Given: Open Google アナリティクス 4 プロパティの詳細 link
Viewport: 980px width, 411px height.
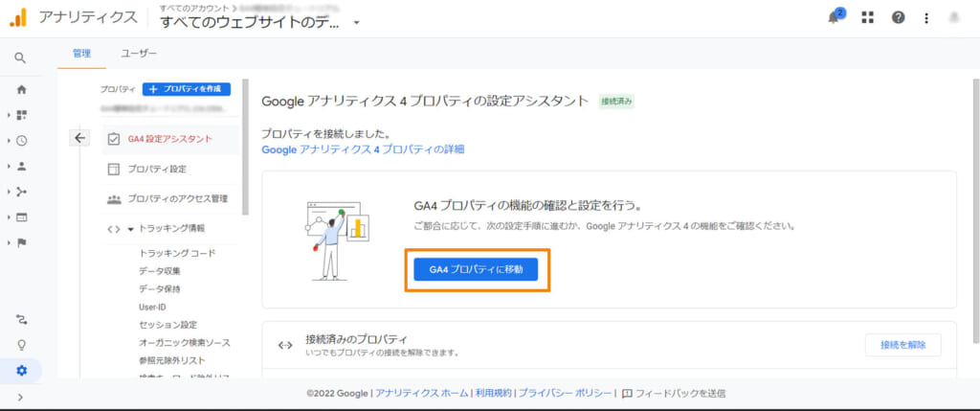Looking at the screenshot, I should (x=363, y=149).
